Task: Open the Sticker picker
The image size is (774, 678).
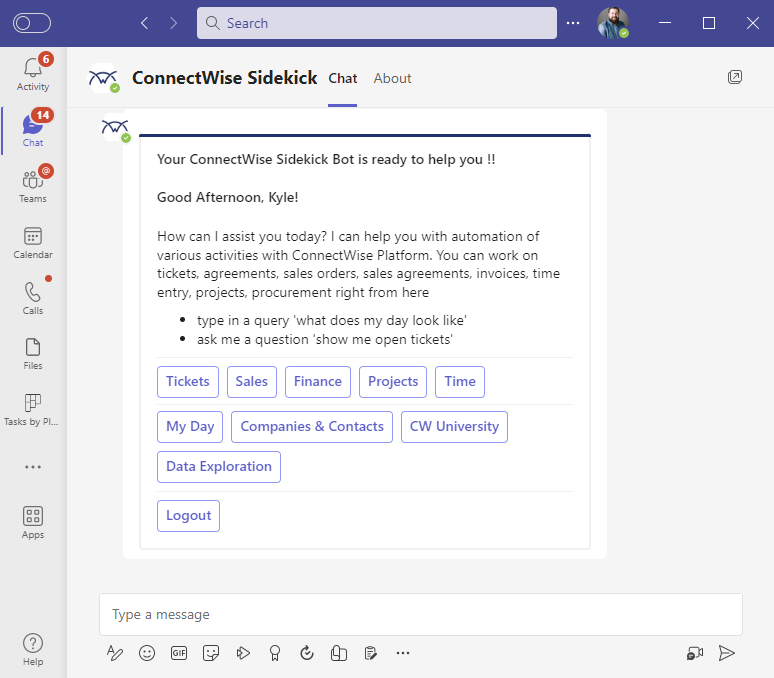Action: (211, 653)
